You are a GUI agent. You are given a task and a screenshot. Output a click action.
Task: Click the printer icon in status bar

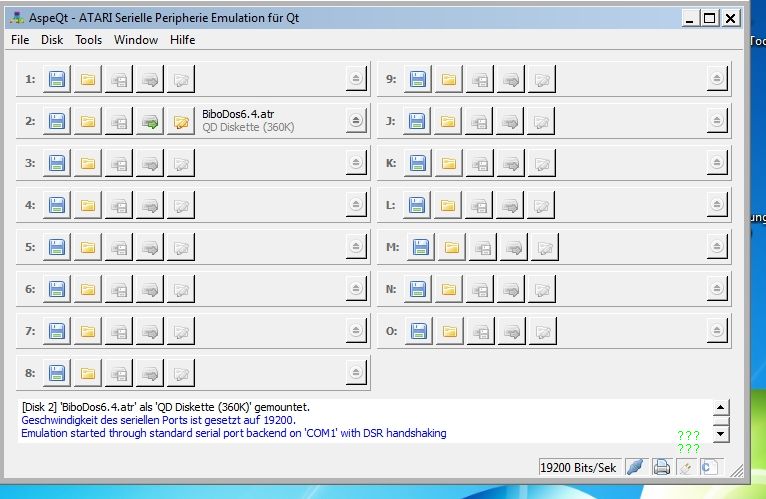coord(661,467)
